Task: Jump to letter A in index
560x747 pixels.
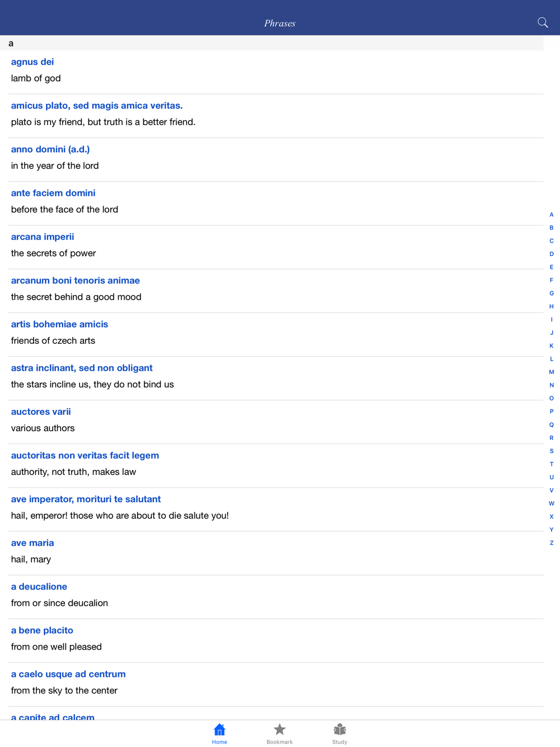Action: click(x=552, y=214)
